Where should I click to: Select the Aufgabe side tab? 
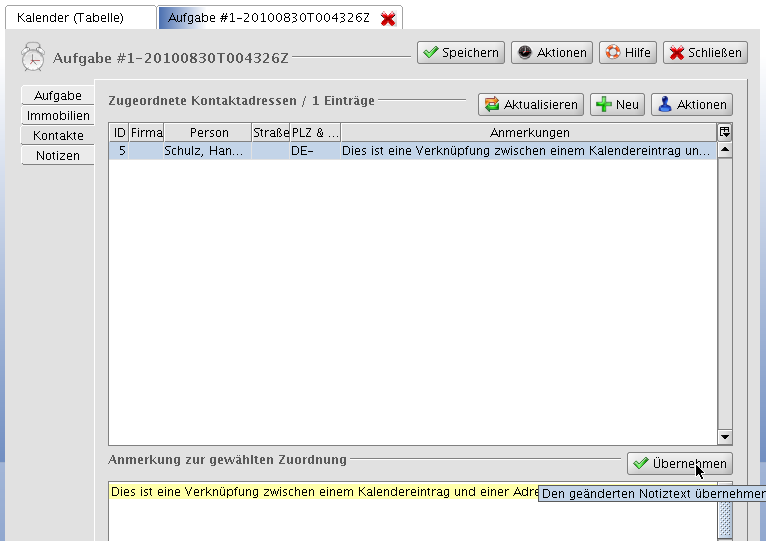pyautogui.click(x=58, y=96)
